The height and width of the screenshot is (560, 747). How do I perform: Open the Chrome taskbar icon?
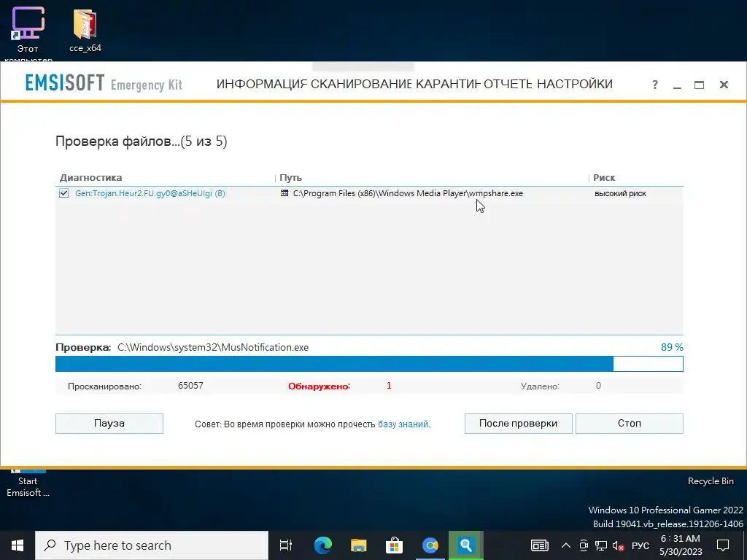click(x=430, y=545)
